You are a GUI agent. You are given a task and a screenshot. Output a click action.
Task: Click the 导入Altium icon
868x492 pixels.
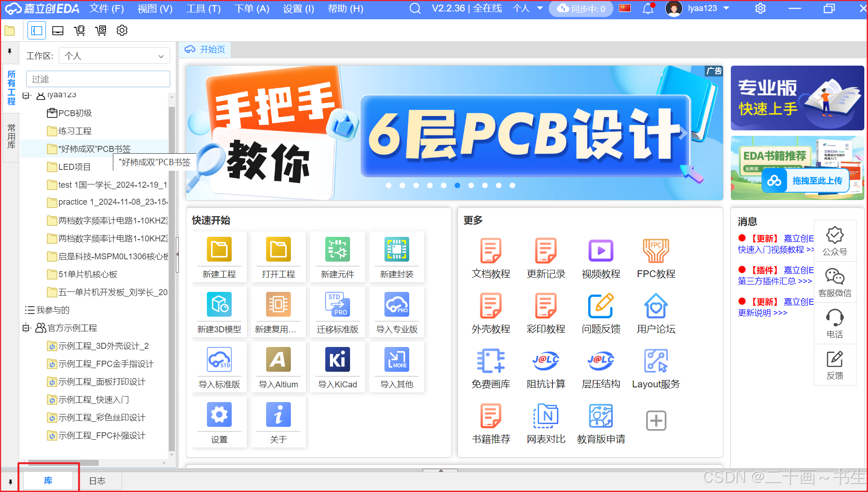pos(278,359)
